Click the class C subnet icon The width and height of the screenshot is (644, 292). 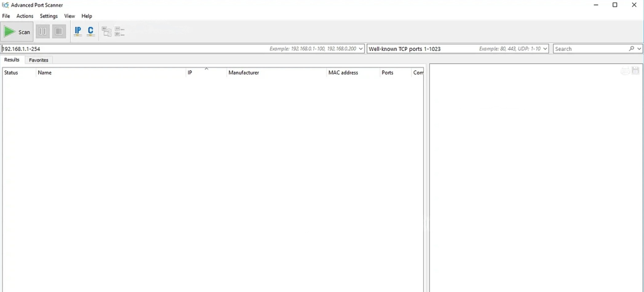[91, 31]
